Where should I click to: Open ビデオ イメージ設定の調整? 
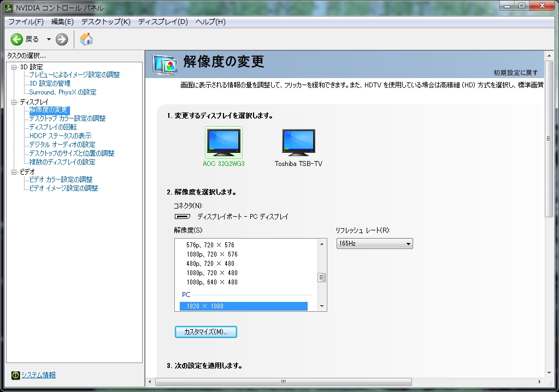coord(63,188)
